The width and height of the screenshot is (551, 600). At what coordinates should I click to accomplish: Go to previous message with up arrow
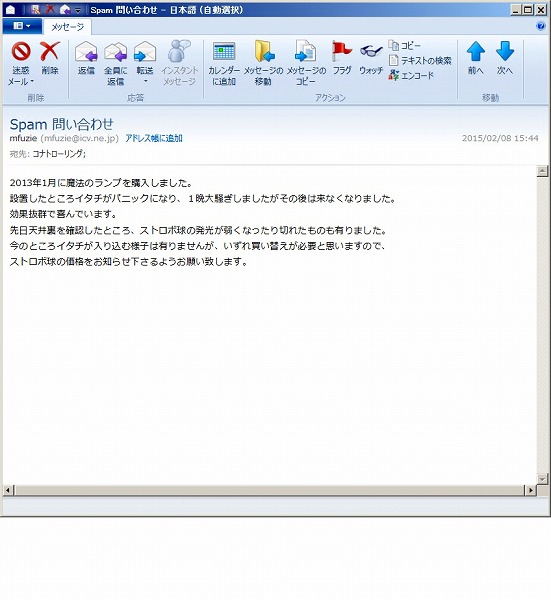(x=476, y=51)
